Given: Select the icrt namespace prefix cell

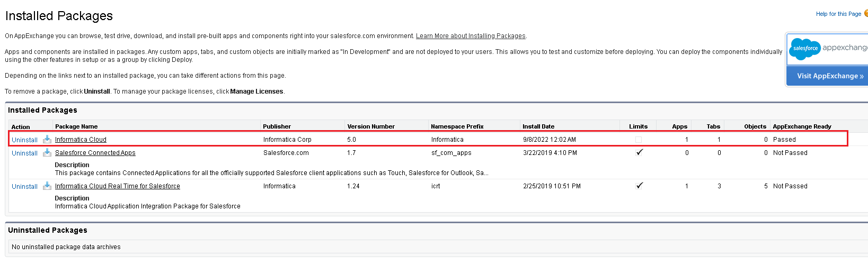Looking at the screenshot, I should click(436, 186).
